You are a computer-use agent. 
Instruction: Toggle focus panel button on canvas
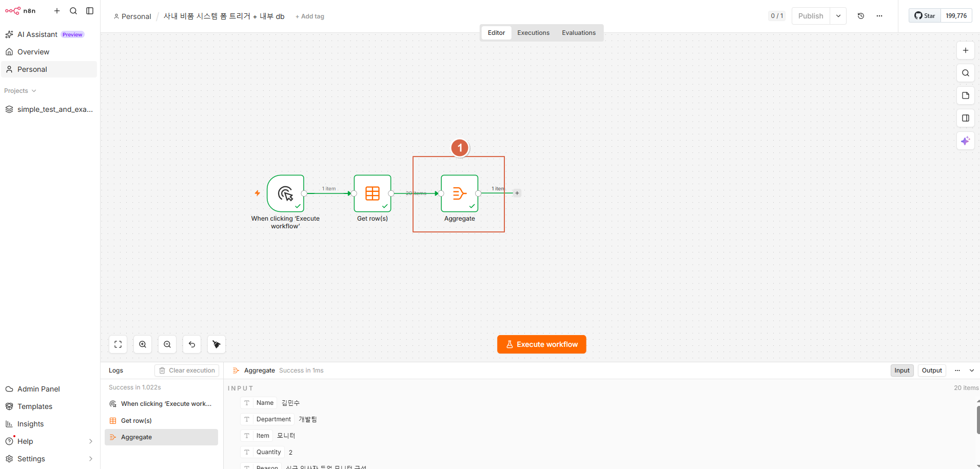966,118
